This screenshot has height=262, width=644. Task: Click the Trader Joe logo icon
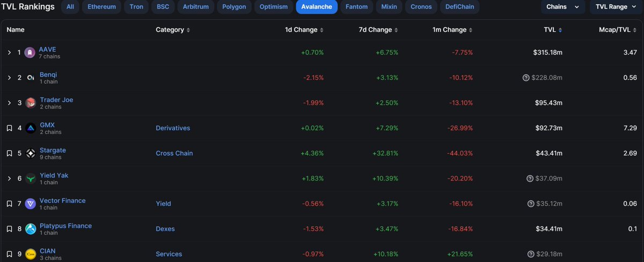pyautogui.click(x=30, y=103)
